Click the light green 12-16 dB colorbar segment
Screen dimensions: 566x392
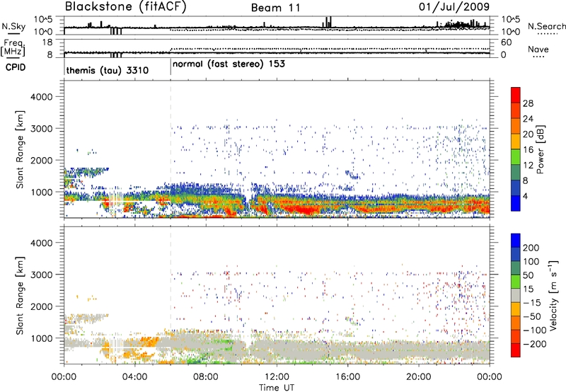tap(516, 156)
